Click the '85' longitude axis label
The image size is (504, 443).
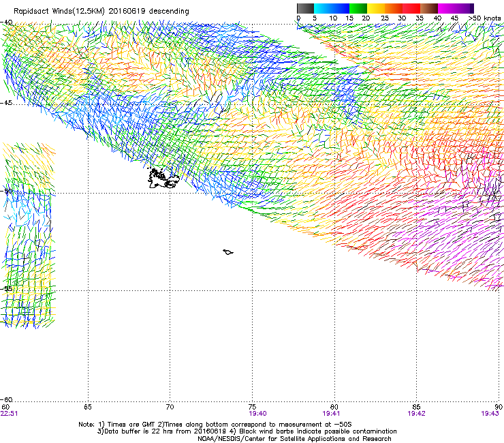(x=416, y=407)
